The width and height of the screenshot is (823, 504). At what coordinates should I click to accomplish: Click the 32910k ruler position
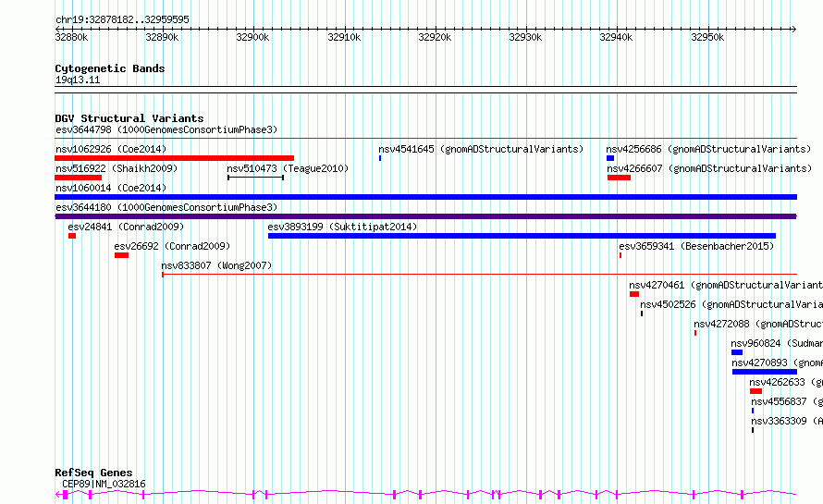coord(344,37)
